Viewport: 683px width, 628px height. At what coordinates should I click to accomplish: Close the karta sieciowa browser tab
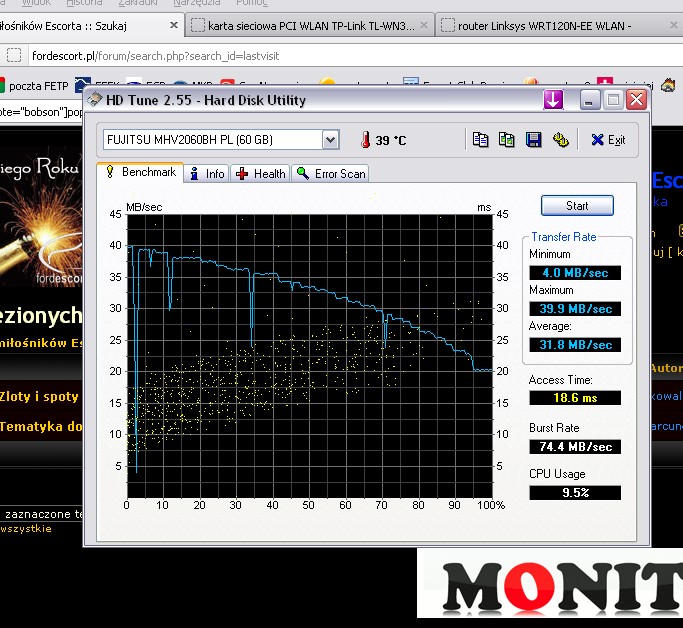point(424,25)
